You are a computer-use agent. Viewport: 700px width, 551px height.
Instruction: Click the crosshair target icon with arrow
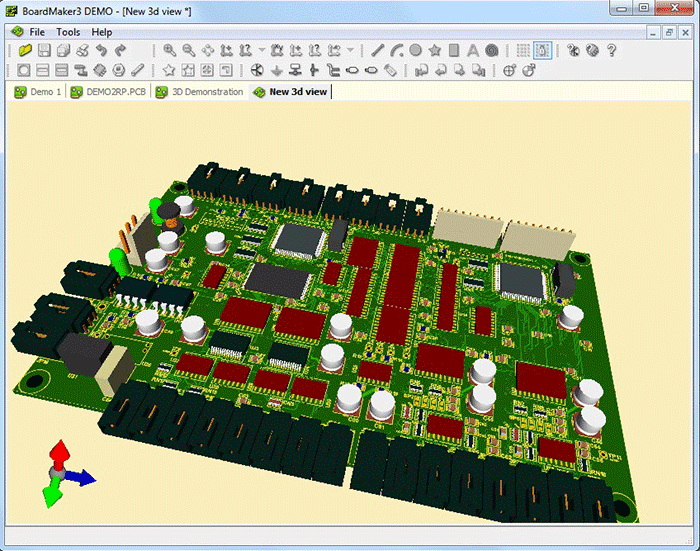point(509,70)
